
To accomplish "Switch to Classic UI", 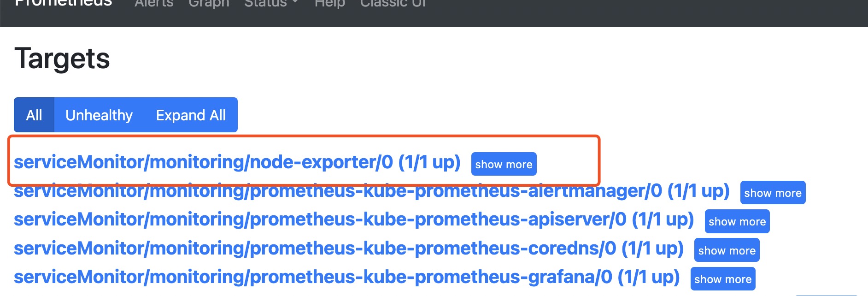I will click(x=393, y=3).
